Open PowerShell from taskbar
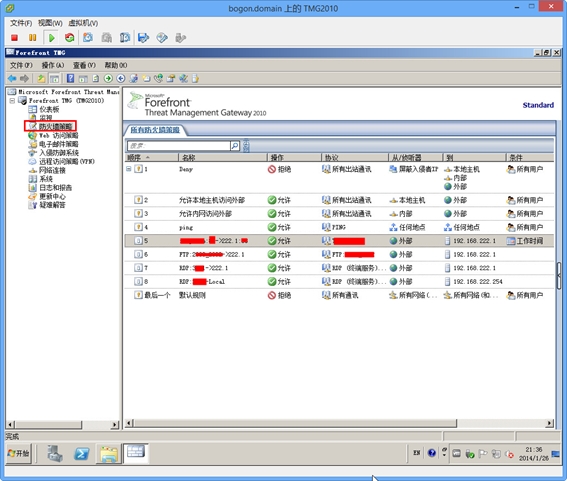 point(82,454)
